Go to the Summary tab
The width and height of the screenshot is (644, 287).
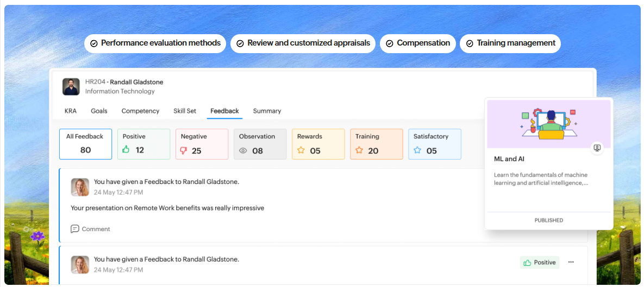(267, 111)
